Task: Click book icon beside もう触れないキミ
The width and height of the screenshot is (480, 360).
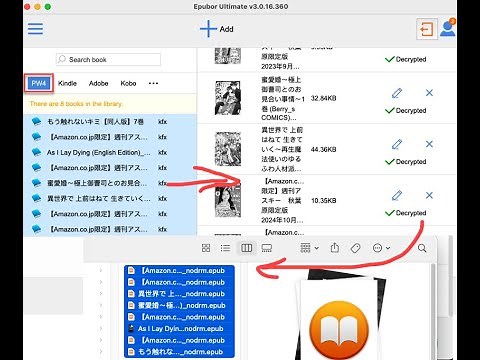Action: (36, 122)
